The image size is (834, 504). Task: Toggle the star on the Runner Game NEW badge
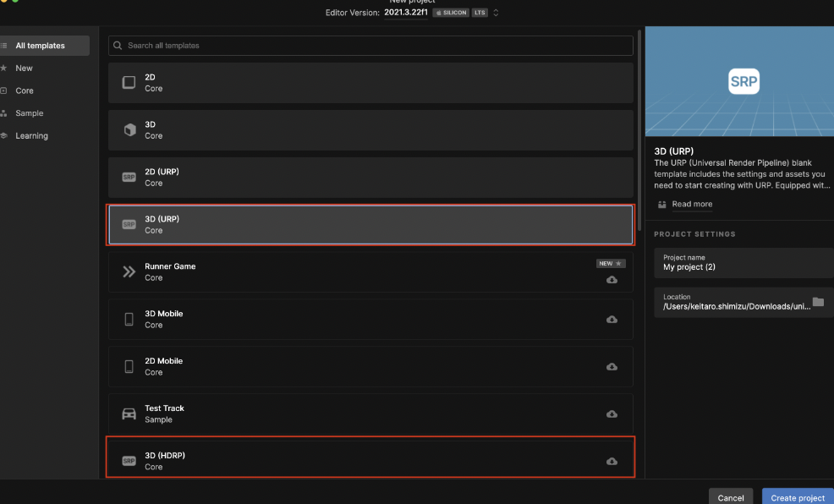(x=619, y=263)
